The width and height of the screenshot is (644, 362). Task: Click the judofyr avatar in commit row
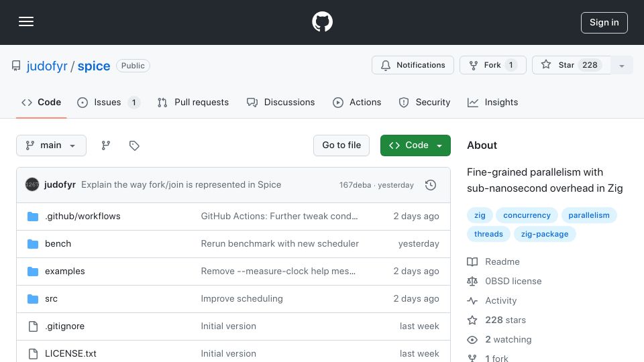pyautogui.click(x=32, y=185)
